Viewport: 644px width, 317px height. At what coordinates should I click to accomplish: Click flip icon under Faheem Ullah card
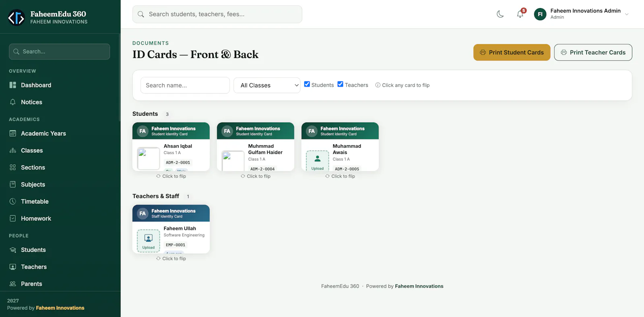coord(158,258)
